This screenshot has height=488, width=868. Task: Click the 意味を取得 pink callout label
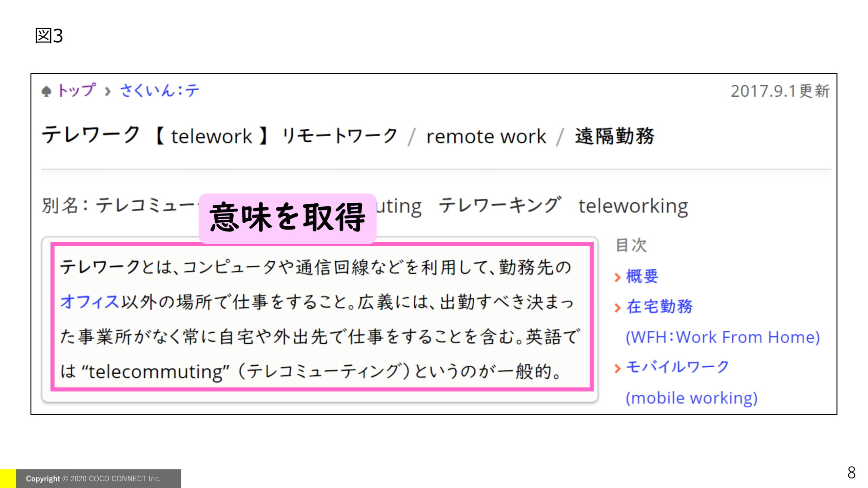[287, 218]
